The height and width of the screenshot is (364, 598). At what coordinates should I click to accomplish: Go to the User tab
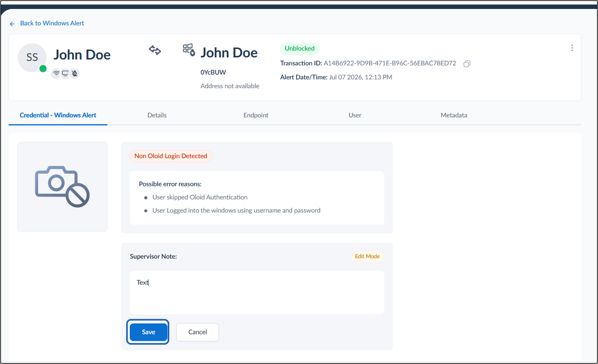(x=355, y=115)
